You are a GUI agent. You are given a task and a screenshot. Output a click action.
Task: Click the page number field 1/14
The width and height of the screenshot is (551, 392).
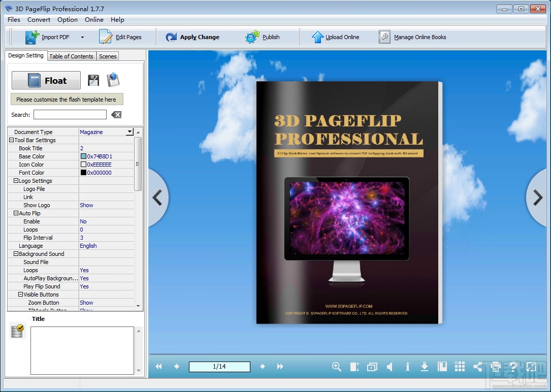(x=219, y=367)
